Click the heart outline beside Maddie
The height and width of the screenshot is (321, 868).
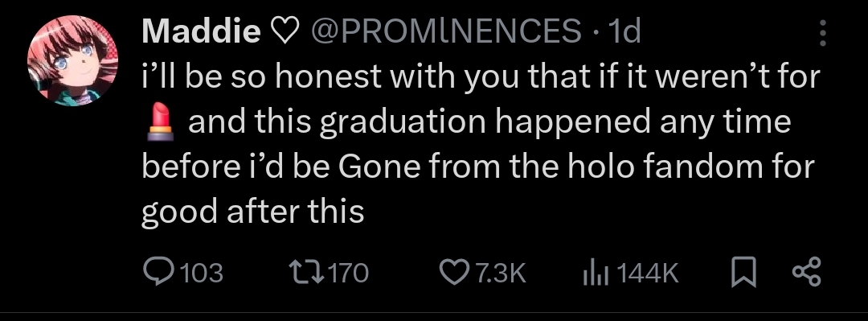coord(286,31)
